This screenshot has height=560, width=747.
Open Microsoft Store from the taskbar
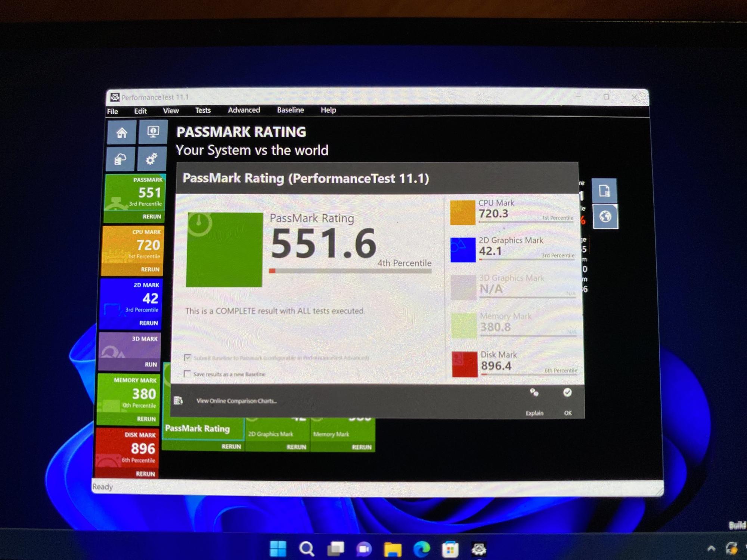450,549
